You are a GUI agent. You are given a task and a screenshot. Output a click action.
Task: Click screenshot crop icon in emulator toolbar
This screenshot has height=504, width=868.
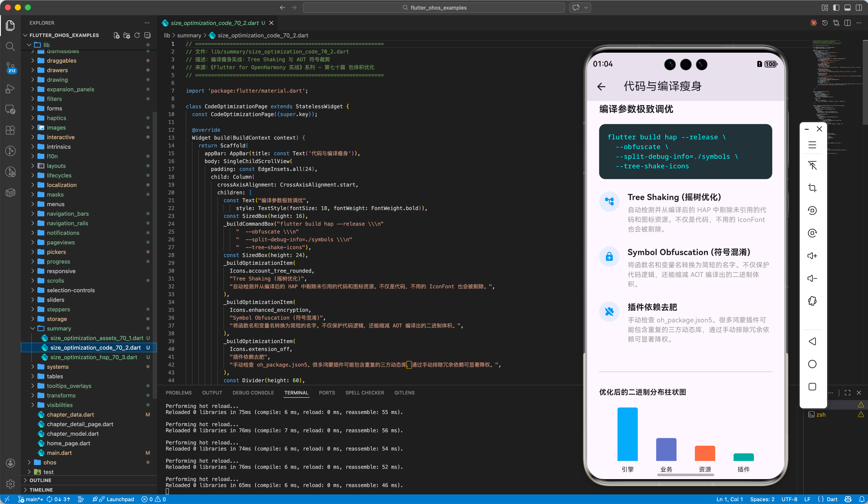(812, 188)
